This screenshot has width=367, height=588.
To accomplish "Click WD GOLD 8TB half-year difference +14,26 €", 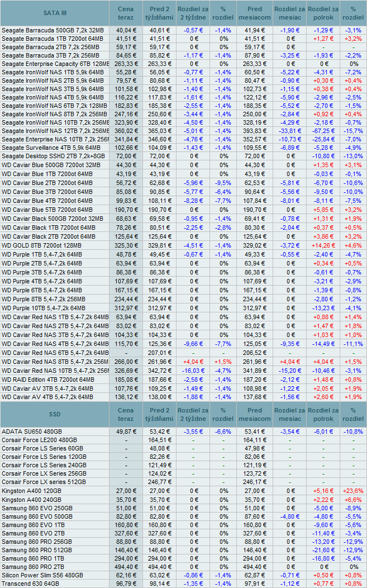I will 323,246.
